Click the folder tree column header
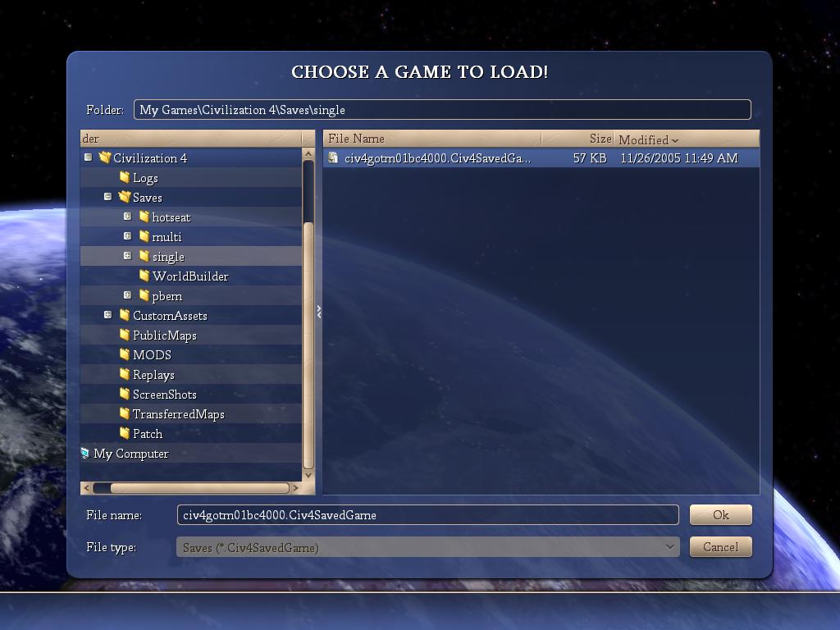This screenshot has height=630, width=840. tap(190, 139)
